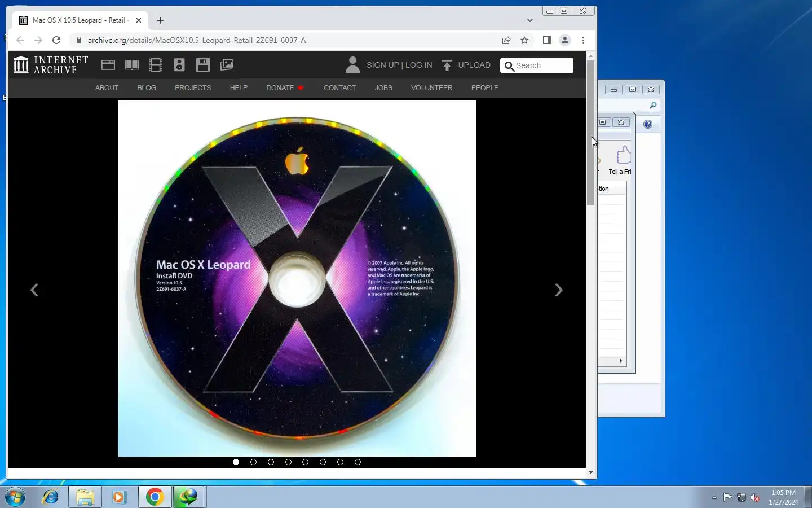Click the page scrollbar down arrow
Screen dimensions: 812x508
(x=590, y=472)
